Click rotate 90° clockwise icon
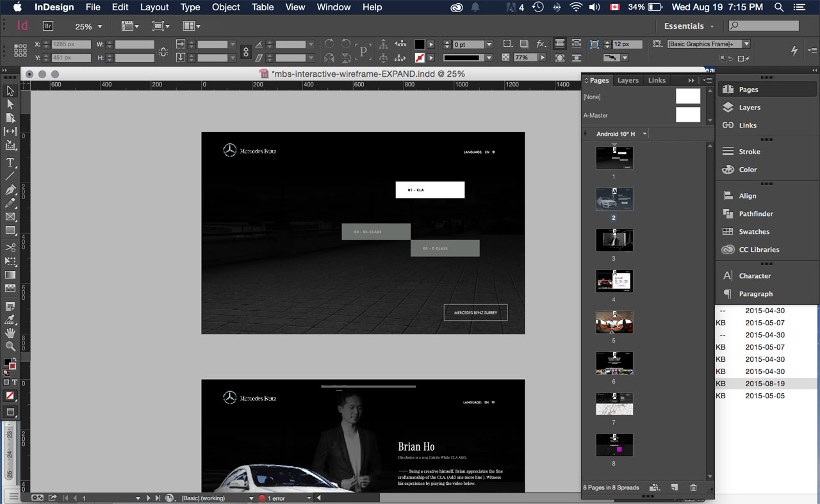 click(329, 44)
